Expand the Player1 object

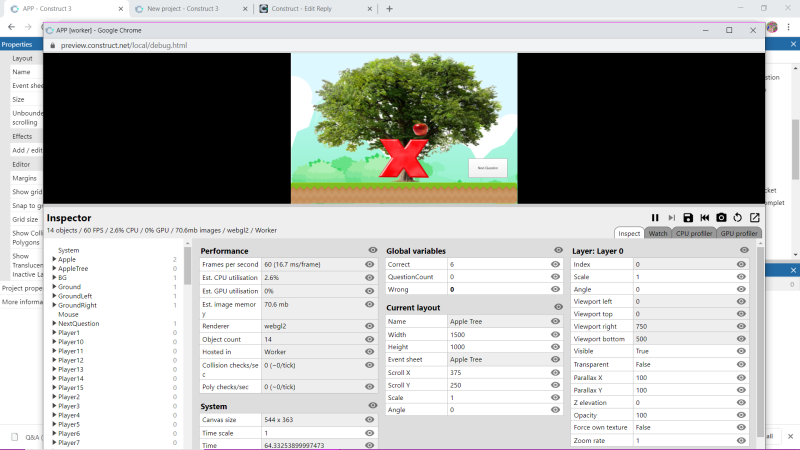pyautogui.click(x=54, y=333)
